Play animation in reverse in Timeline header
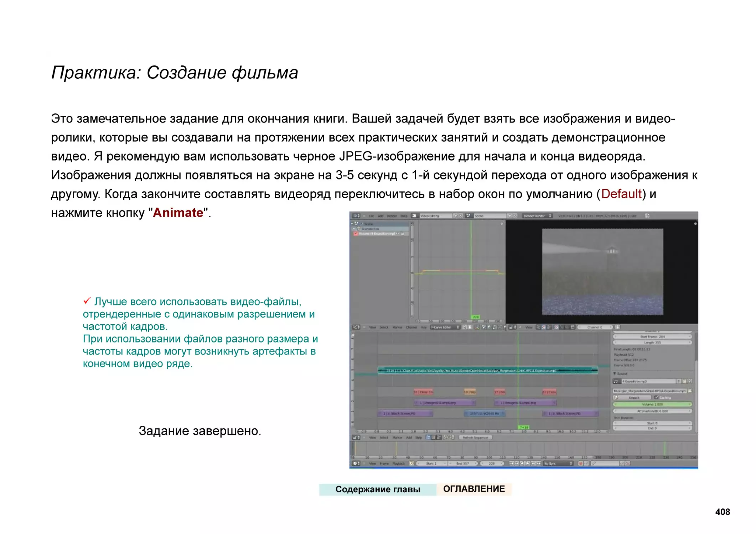Viewport: 756px width, 534px height. click(x=523, y=464)
